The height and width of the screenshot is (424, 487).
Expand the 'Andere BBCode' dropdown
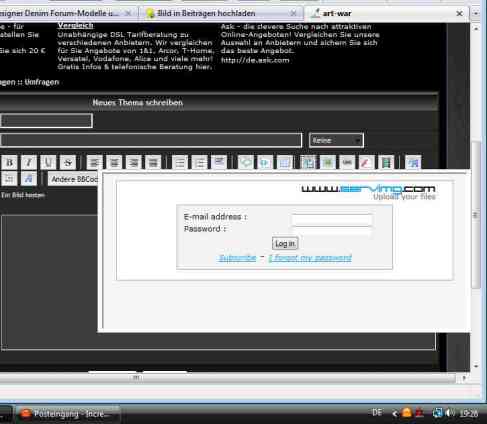pos(74,179)
